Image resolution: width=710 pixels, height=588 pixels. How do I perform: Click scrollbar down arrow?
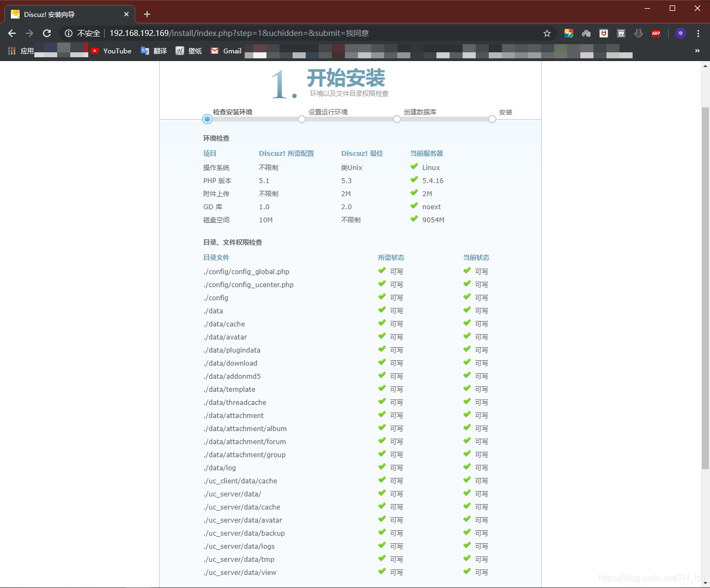click(705, 583)
